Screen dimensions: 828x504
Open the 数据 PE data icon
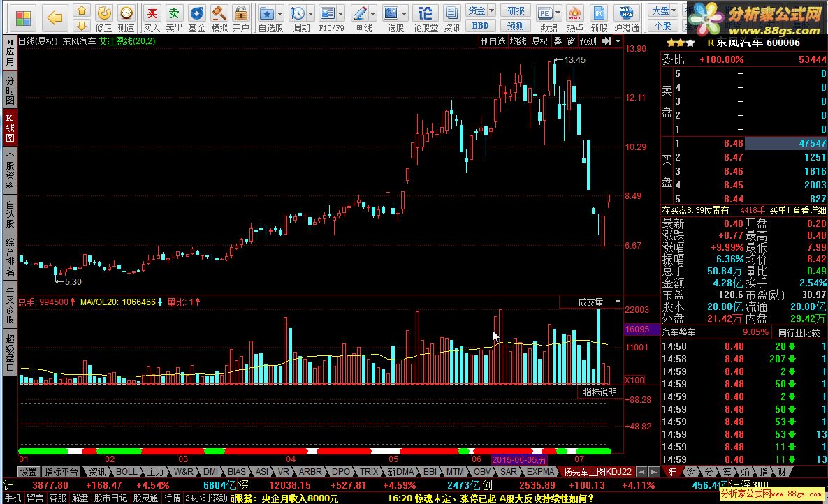[x=545, y=18]
